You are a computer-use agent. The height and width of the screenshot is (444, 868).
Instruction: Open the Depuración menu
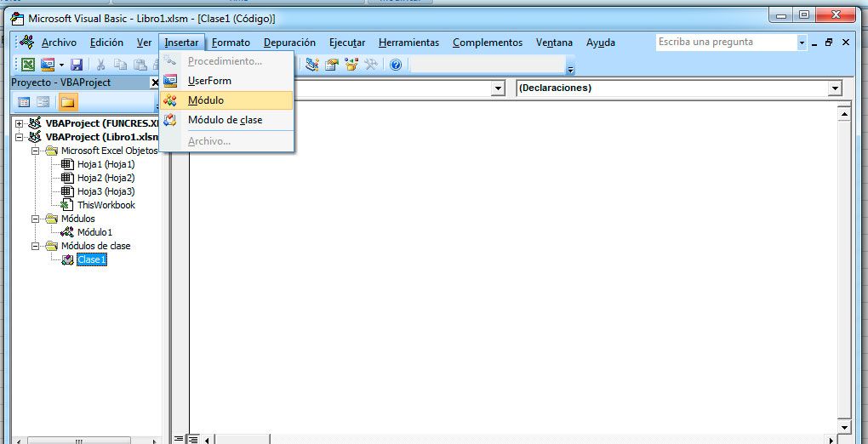(289, 43)
